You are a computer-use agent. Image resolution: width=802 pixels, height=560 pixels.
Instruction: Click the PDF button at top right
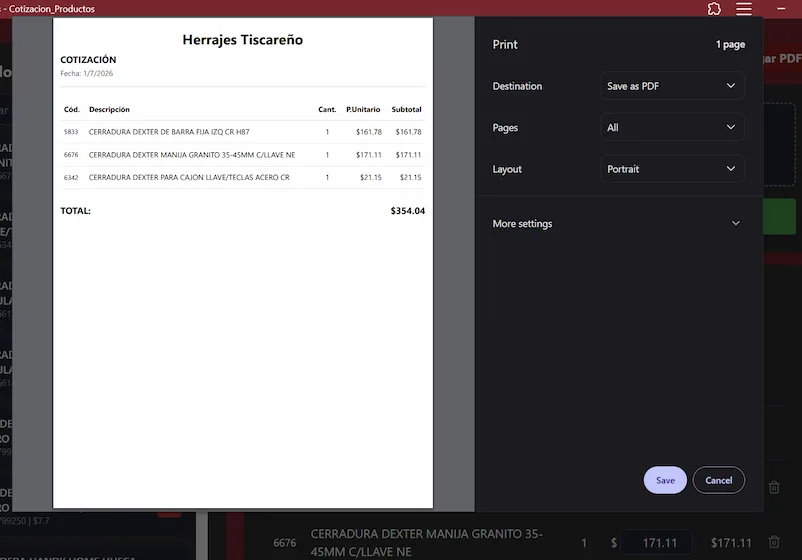[x=783, y=59]
